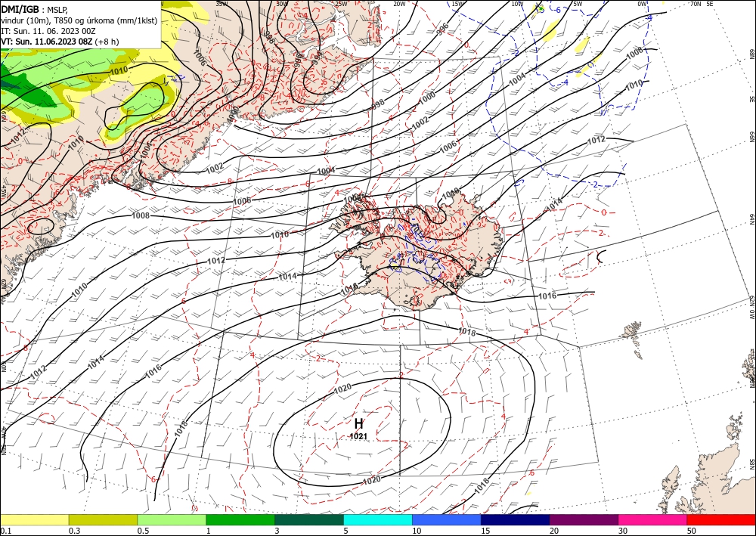
Task: Click the 1016 isobar label east of Iceland
Action: coord(547,296)
